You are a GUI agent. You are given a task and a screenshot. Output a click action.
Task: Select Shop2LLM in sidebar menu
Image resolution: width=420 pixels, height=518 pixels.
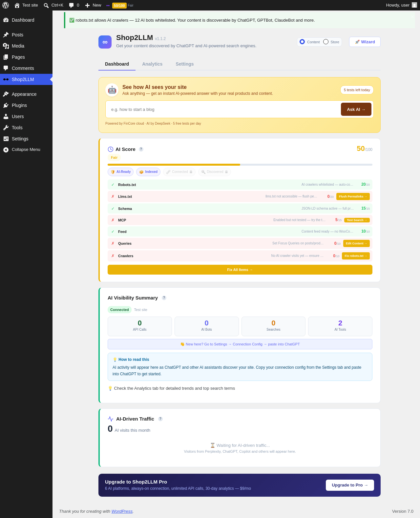point(26,79)
